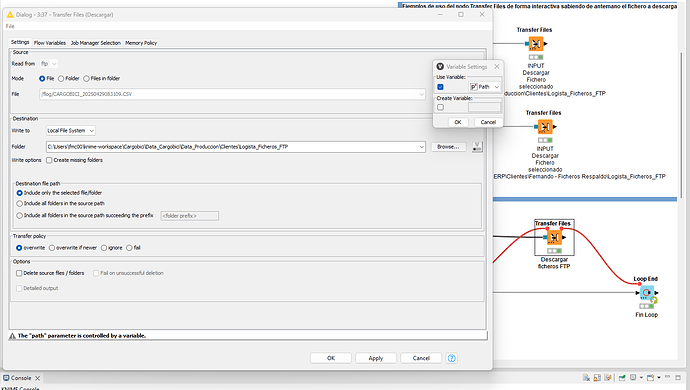
Task: Click the warning triangle icon in status message
Action: tap(12, 336)
